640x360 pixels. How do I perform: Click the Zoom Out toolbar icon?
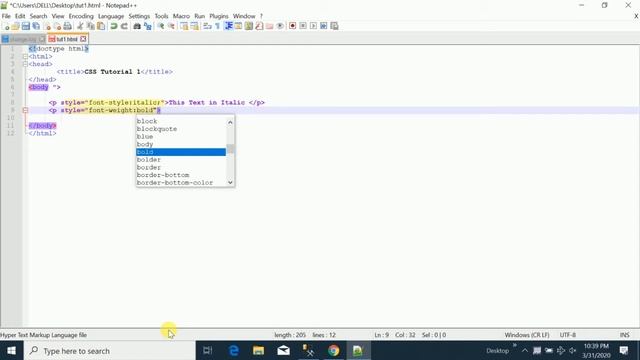(171, 26)
